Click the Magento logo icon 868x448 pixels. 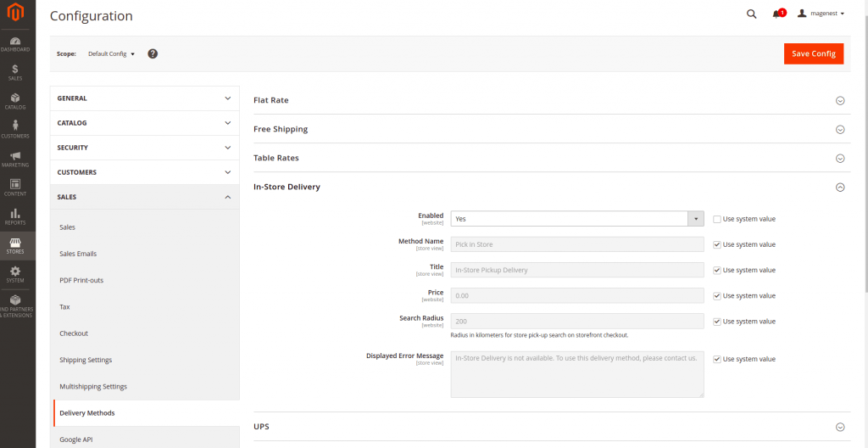coord(15,13)
